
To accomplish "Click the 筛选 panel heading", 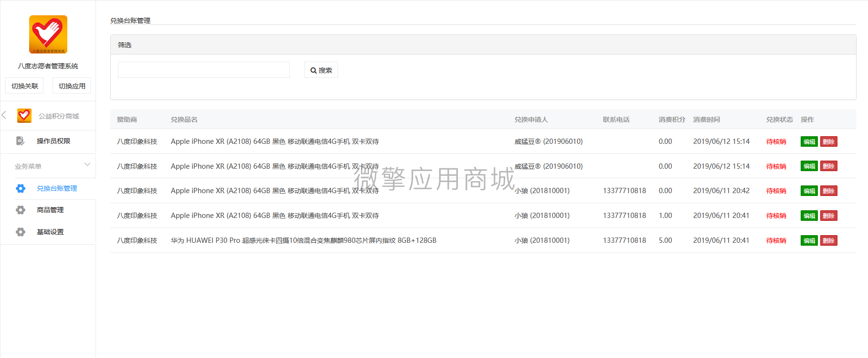I will 125,45.
